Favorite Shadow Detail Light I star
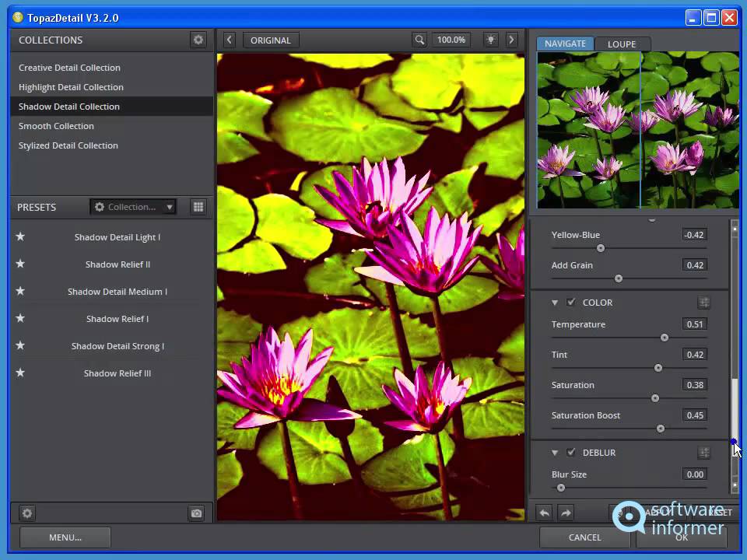The width and height of the screenshot is (747, 560). (20, 236)
